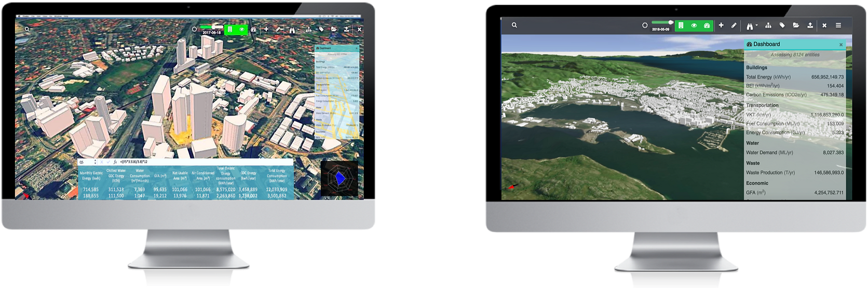The height and width of the screenshot is (288, 868).
Task: Toggle the green building layer button on right toolbar
Action: 681,25
